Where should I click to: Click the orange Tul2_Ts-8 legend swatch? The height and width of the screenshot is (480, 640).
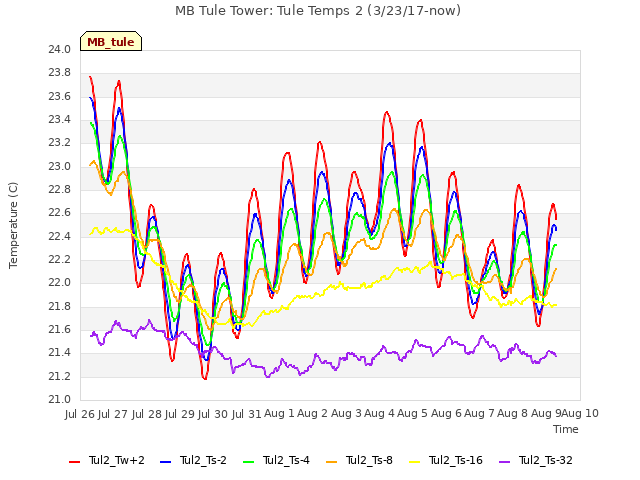331,462
